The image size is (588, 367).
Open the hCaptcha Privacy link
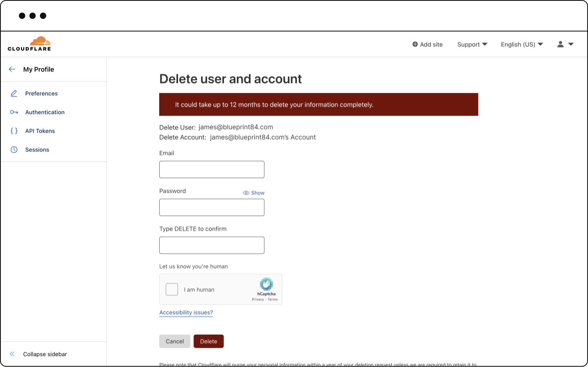[258, 299]
